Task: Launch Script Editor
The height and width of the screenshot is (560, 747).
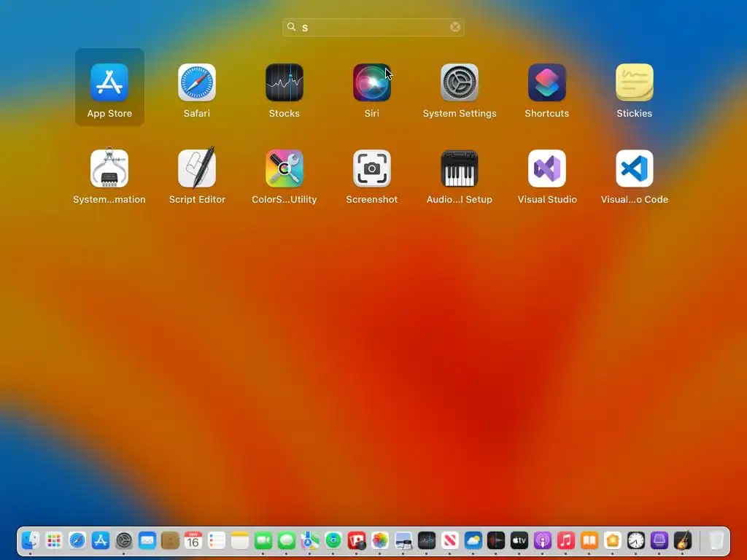Action: pyautogui.click(x=197, y=168)
